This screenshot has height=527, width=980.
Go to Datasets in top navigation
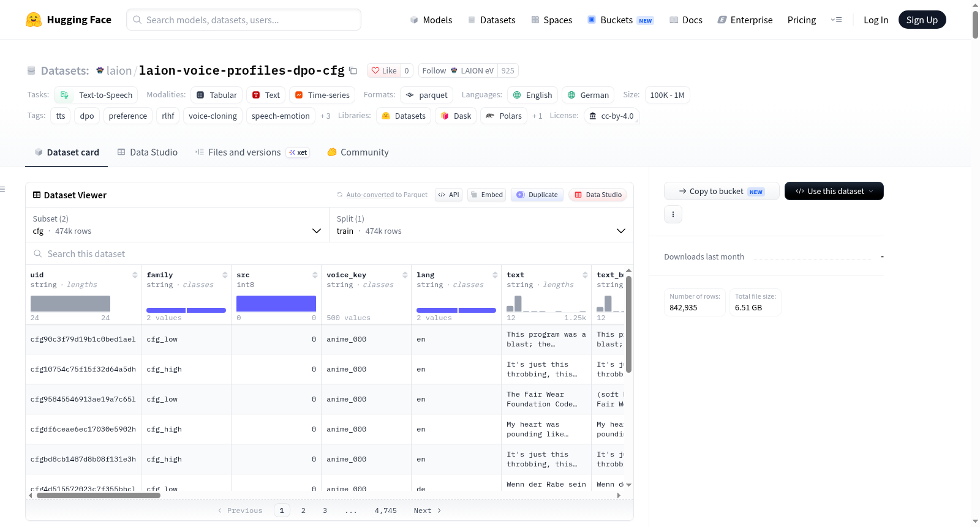coord(491,20)
